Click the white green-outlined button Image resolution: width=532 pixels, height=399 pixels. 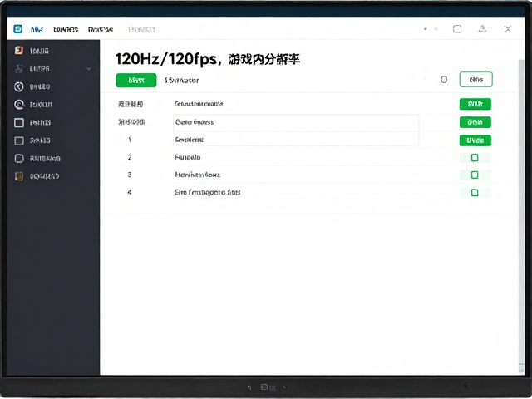click(x=476, y=80)
